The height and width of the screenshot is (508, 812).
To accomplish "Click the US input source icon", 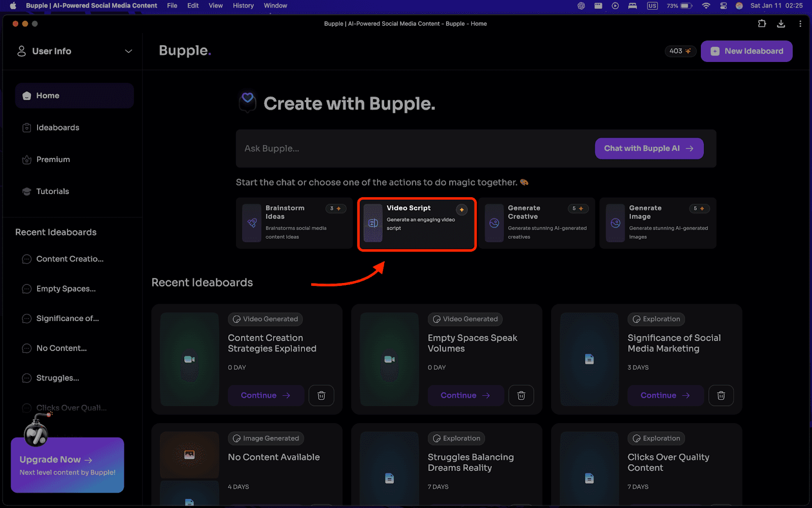I will point(652,6).
